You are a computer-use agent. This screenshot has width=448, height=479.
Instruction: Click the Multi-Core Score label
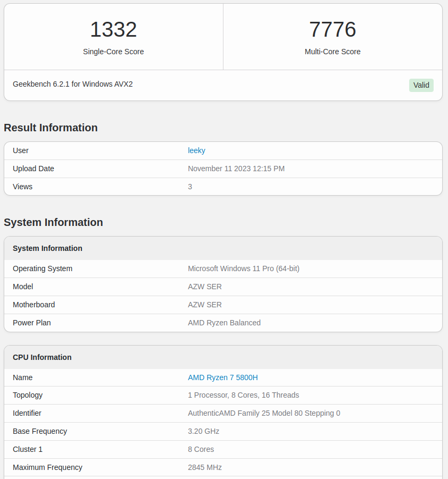(333, 52)
